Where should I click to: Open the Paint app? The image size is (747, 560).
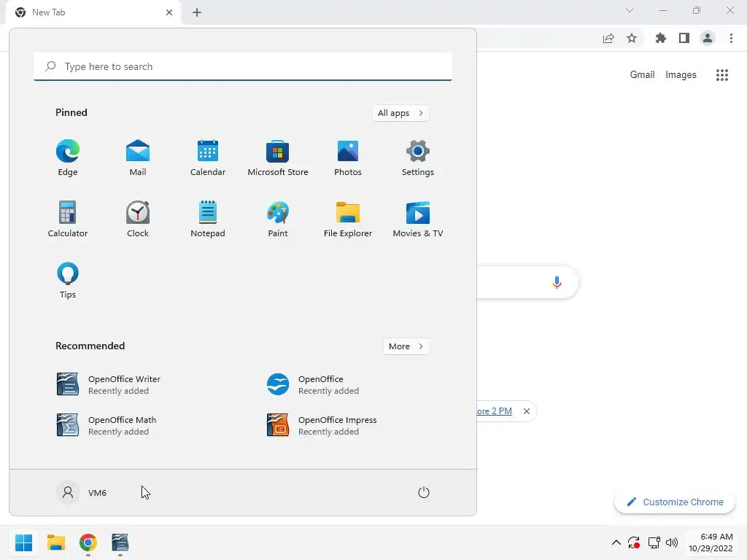click(278, 219)
